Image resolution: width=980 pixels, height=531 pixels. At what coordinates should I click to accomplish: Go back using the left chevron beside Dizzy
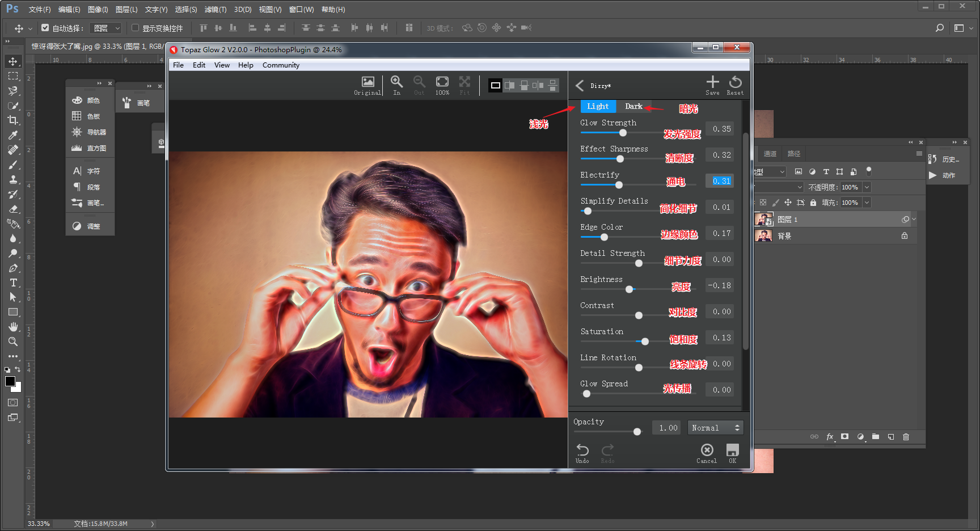point(580,86)
